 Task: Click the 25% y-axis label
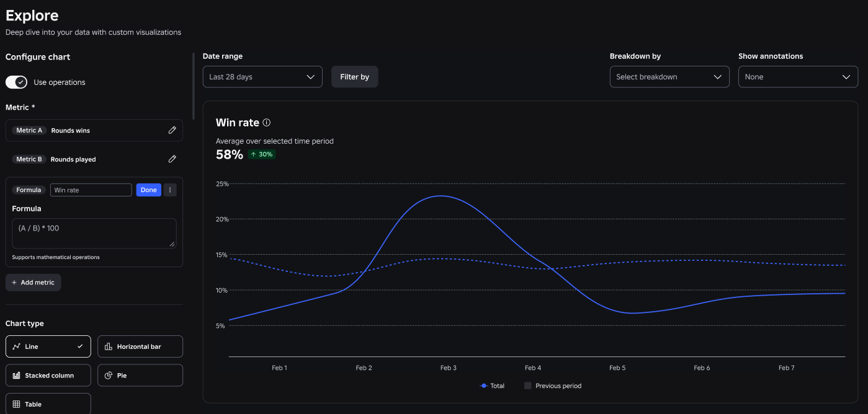pyautogui.click(x=222, y=184)
